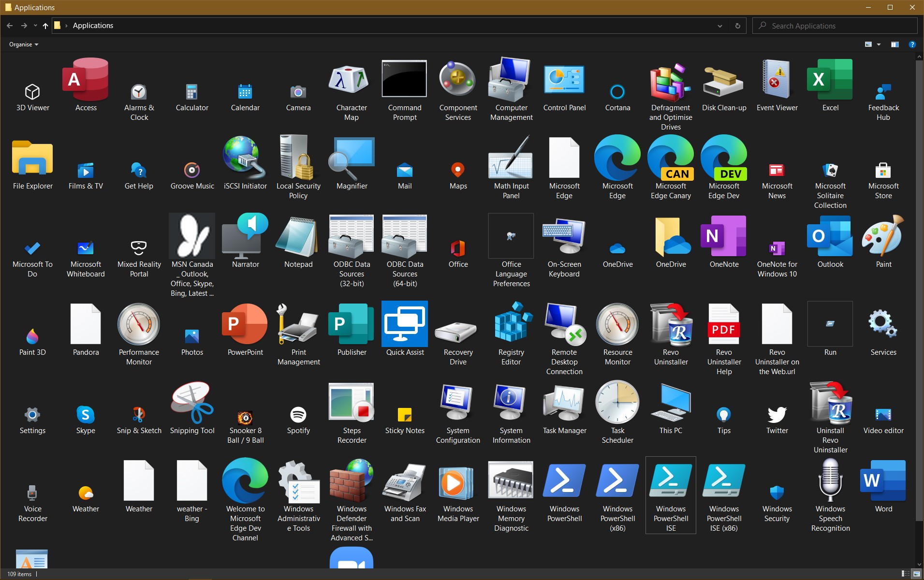Change the view layout button
This screenshot has width=924, height=580.
[x=868, y=44]
